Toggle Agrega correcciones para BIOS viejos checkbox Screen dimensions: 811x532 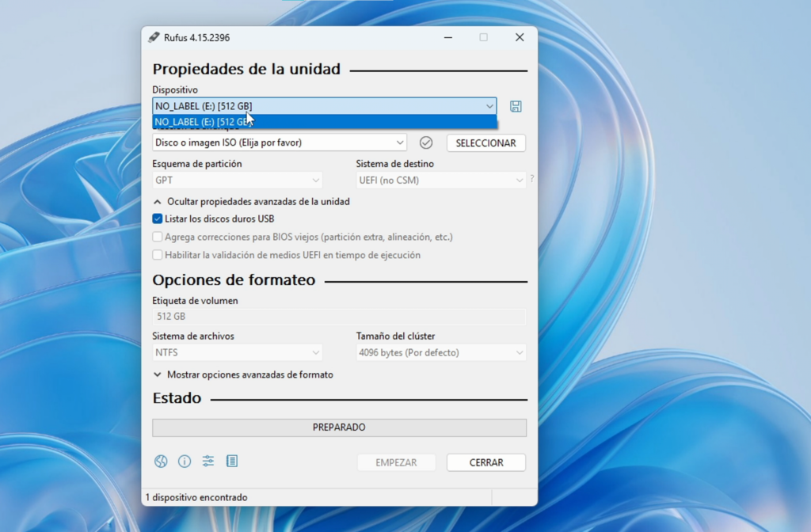coord(158,237)
